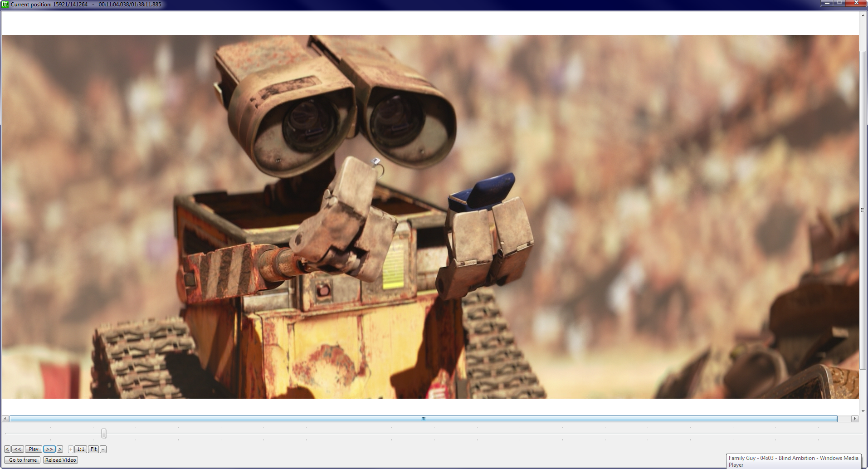Click the Family Guy Windows Media Player tooltip
Image resolution: width=868 pixels, height=469 pixels.
(x=793, y=461)
